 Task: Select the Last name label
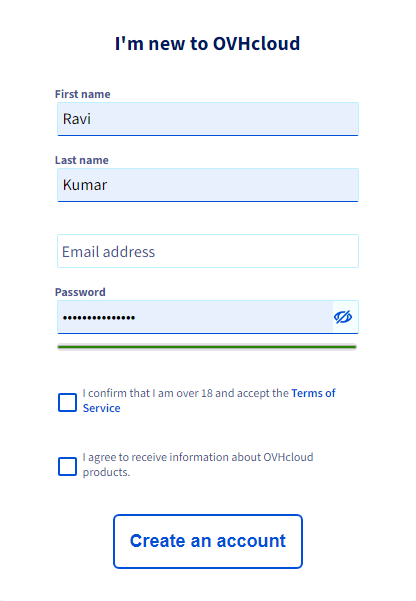82,160
